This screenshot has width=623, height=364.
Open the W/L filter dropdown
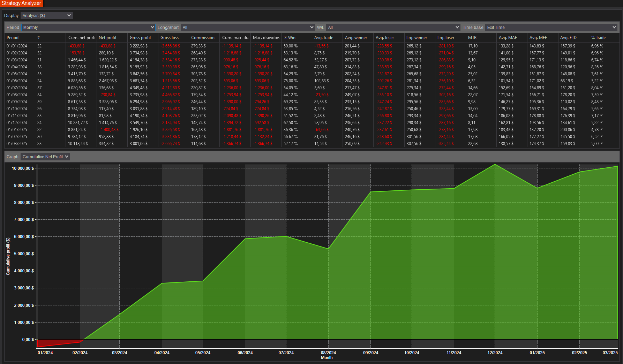(393, 28)
